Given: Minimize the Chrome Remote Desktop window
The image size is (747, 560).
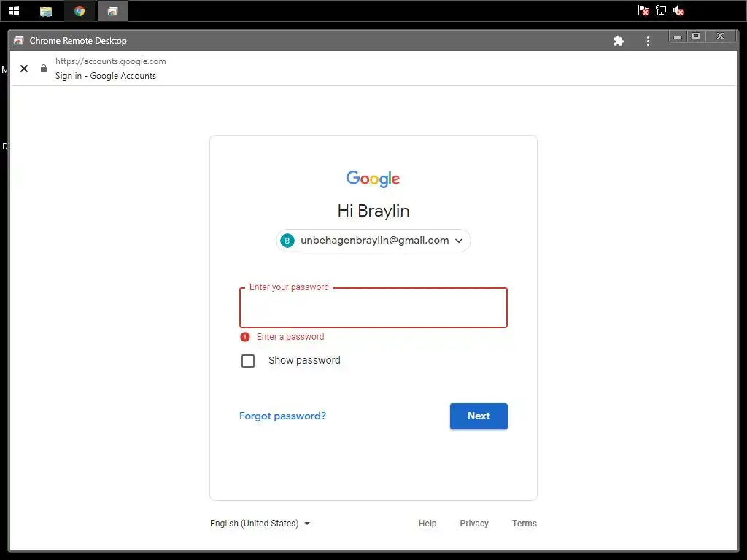Looking at the screenshot, I should (678, 36).
